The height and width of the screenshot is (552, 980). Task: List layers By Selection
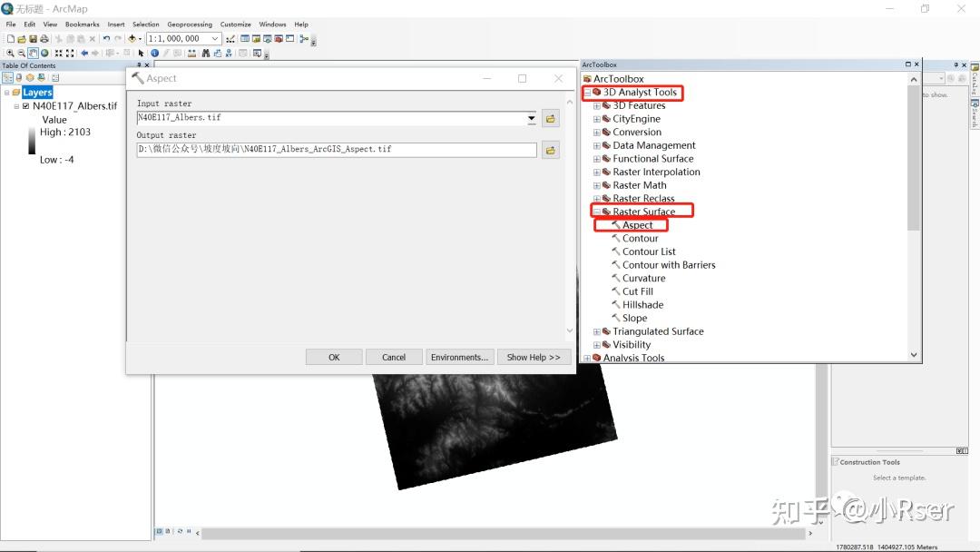click(41, 77)
